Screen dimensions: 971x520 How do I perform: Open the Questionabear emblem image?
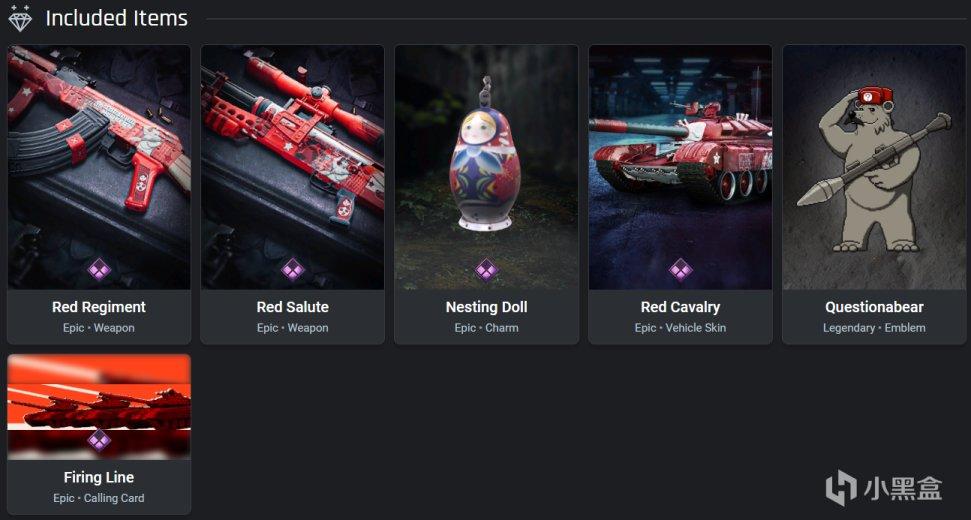(x=874, y=167)
